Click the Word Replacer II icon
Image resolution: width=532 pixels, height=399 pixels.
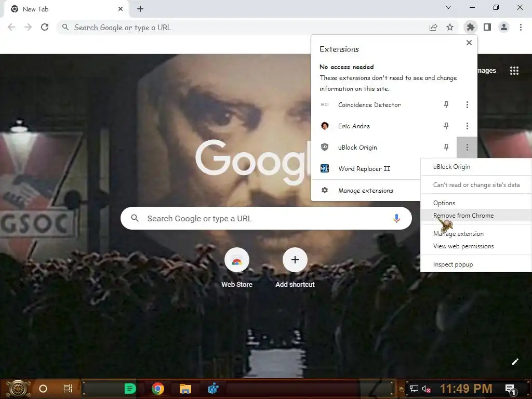[325, 169]
